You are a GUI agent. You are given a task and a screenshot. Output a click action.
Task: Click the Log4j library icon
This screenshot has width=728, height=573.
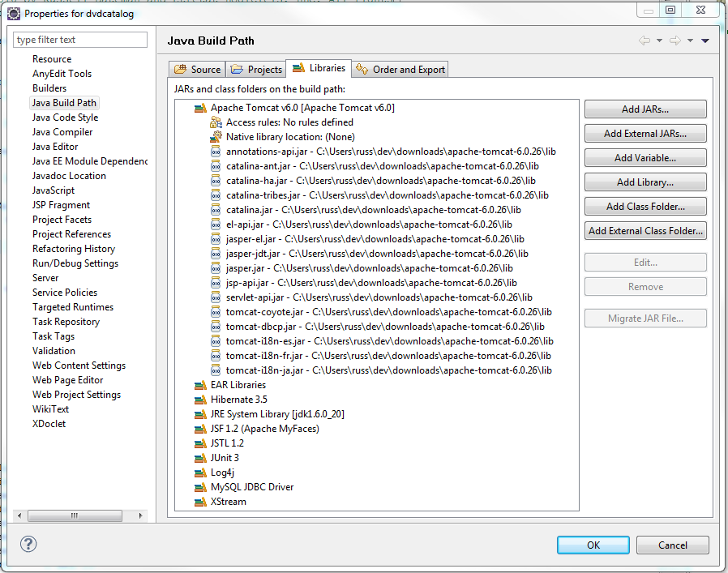click(x=200, y=473)
